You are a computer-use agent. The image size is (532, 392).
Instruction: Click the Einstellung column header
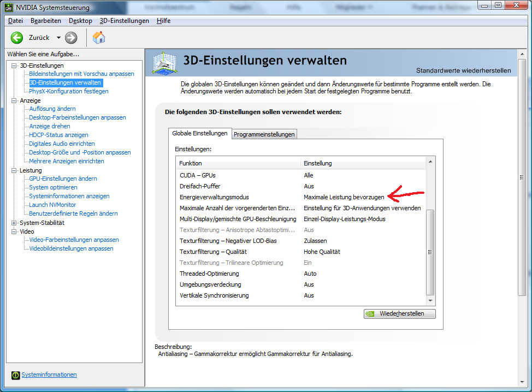[x=363, y=163]
